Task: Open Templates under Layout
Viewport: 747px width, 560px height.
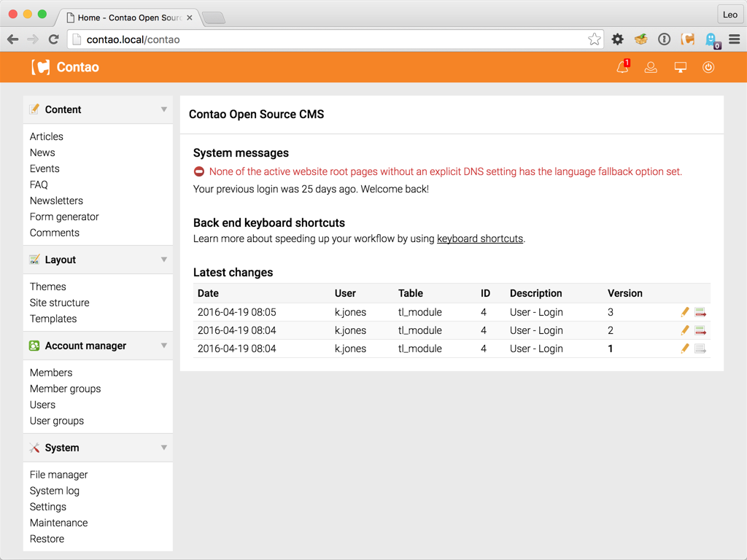Action: (53, 319)
